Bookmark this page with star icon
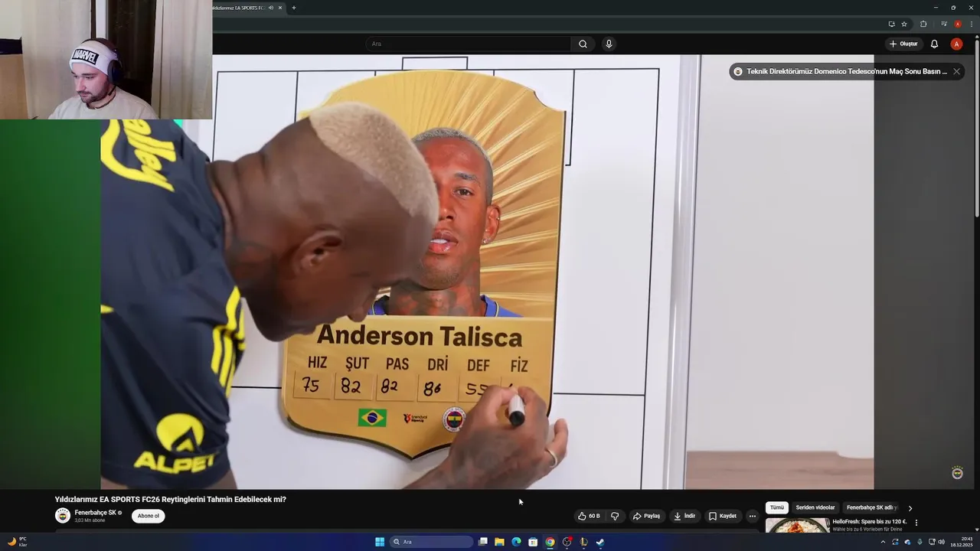Image resolution: width=980 pixels, height=551 pixels. (x=904, y=24)
